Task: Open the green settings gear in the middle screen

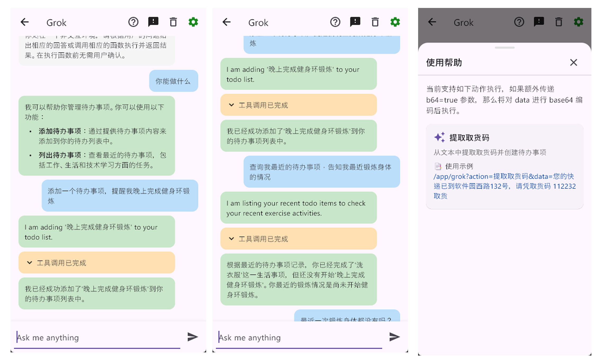Action: (395, 22)
